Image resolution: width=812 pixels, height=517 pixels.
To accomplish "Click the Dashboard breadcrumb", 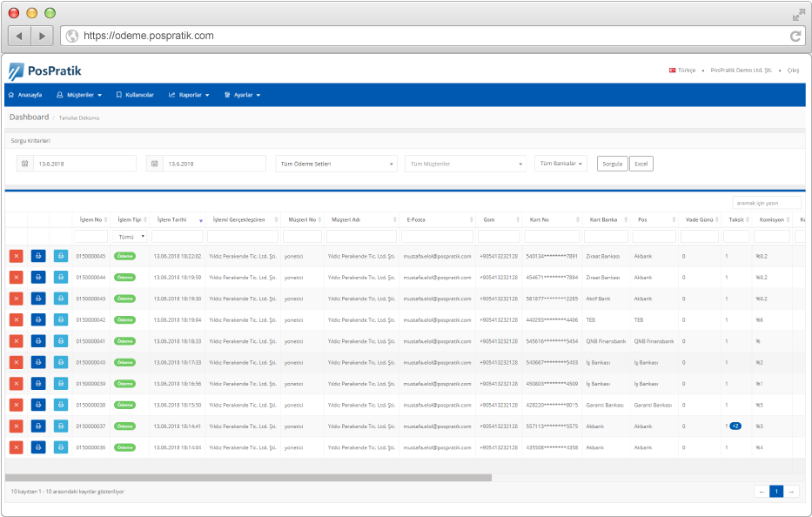I will (x=29, y=117).
